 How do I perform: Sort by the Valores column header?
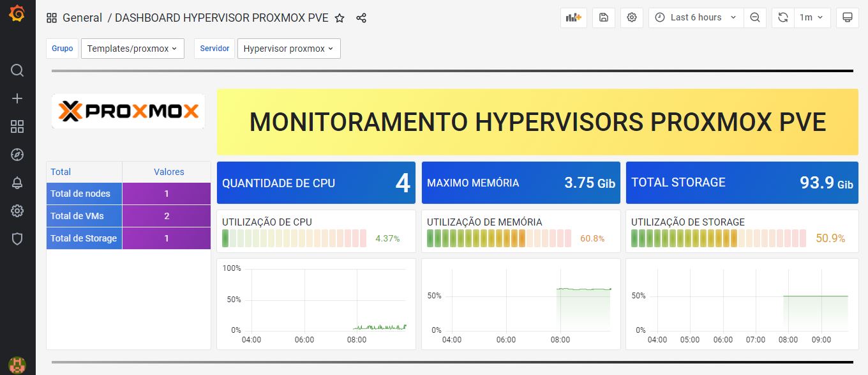point(169,172)
